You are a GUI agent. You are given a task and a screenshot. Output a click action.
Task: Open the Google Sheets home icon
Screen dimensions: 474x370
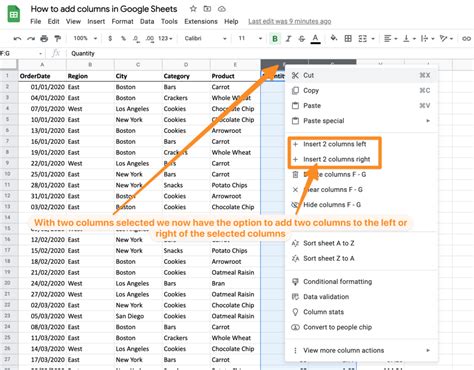pyautogui.click(x=14, y=14)
